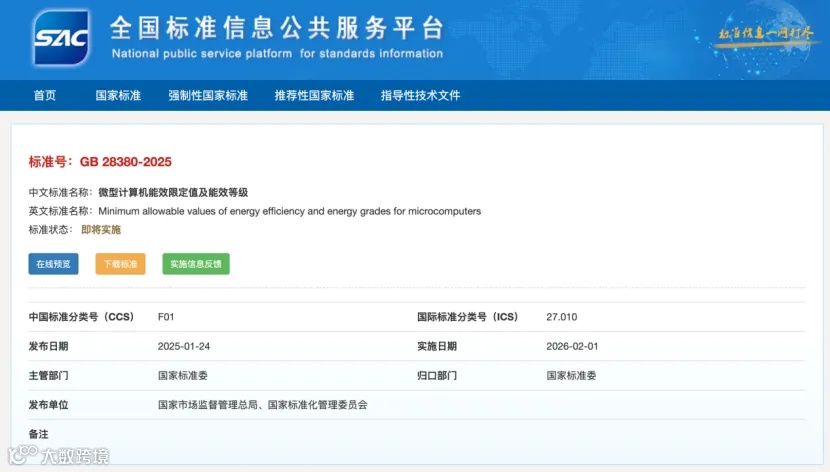
Task: Click the status text 即将实施
Action: [101, 230]
